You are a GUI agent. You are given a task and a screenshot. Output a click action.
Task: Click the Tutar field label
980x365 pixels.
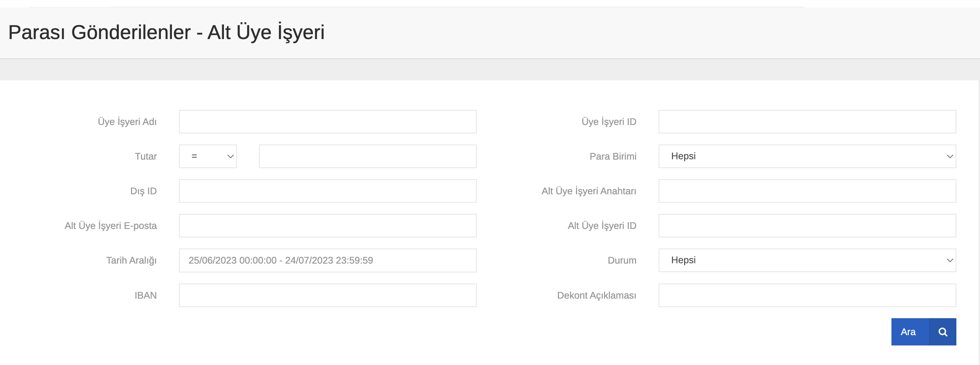click(146, 156)
